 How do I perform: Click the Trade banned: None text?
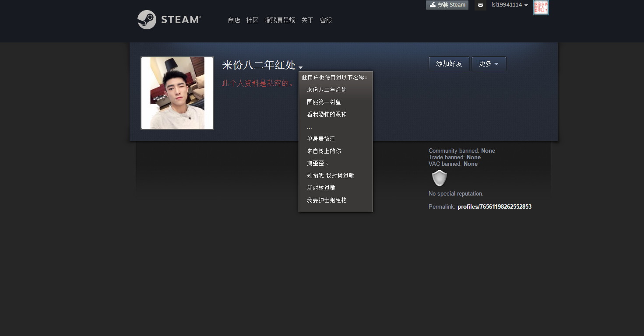point(454,157)
